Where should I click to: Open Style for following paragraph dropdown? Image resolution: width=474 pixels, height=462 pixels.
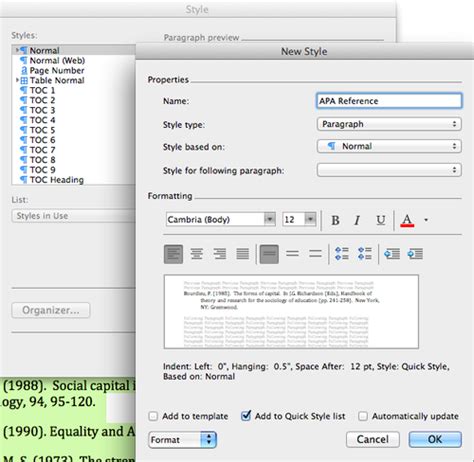click(x=389, y=170)
